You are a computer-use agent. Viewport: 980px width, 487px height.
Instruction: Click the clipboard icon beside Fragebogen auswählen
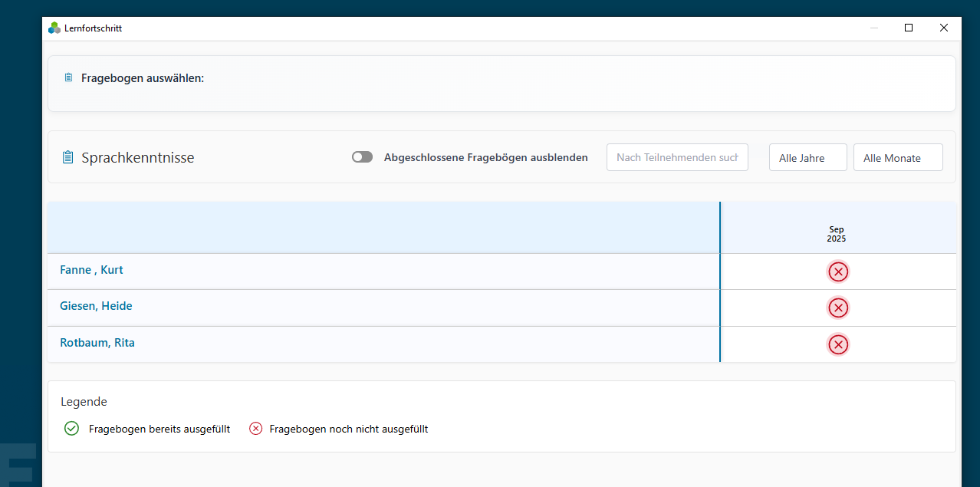click(x=69, y=77)
